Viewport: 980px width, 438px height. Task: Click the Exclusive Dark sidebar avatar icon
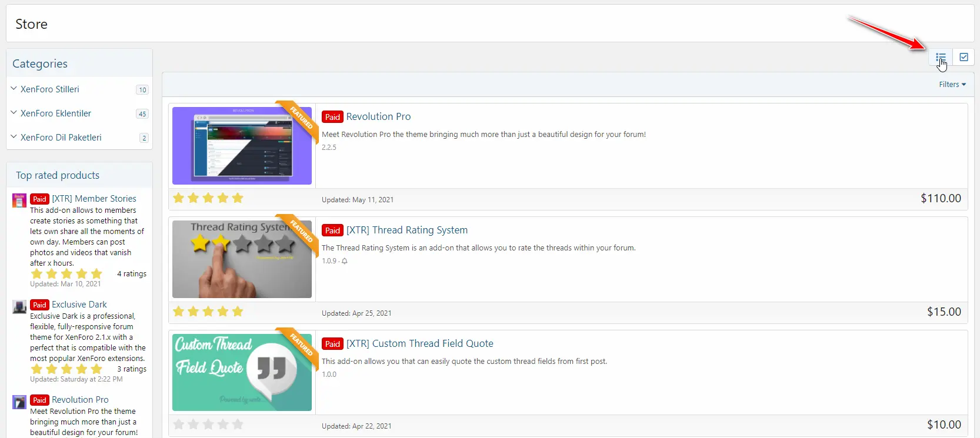pyautogui.click(x=19, y=306)
